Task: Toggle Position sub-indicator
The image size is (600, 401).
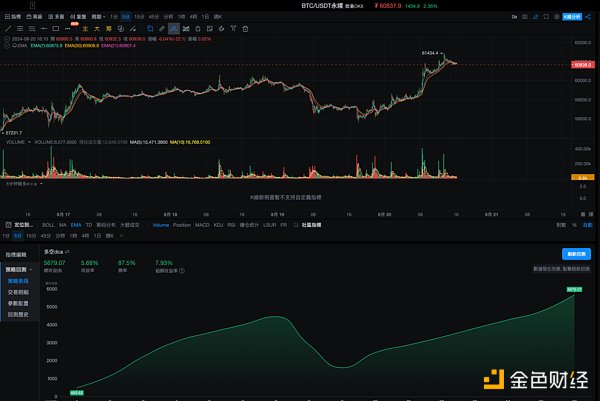Action: click(x=182, y=225)
